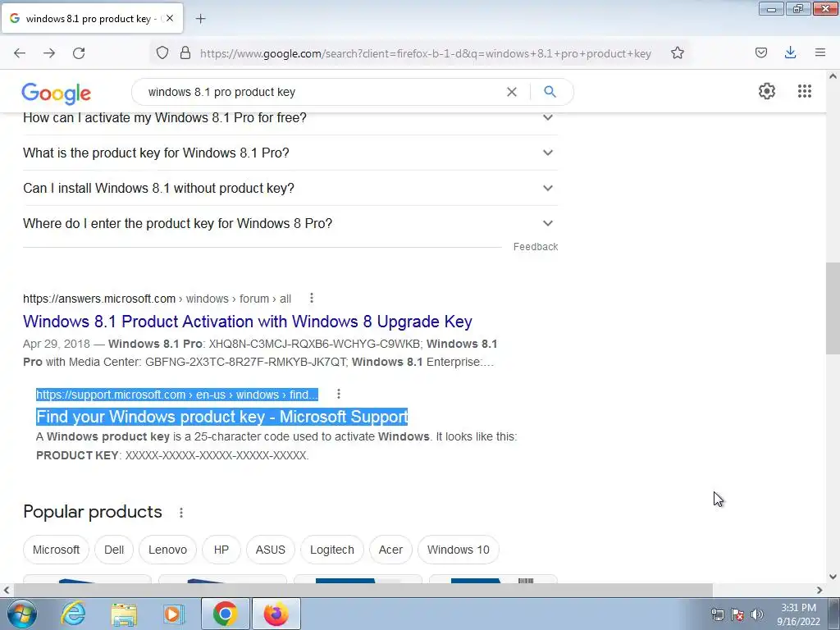The height and width of the screenshot is (630, 840).
Task: Expand 'Can I install Windows 8.1 without product key?'
Action: 290,188
